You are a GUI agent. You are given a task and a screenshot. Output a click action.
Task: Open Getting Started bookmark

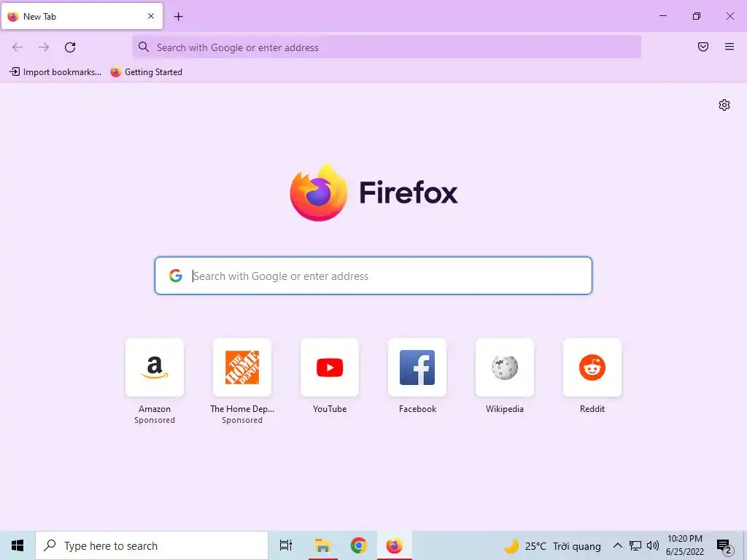click(146, 72)
